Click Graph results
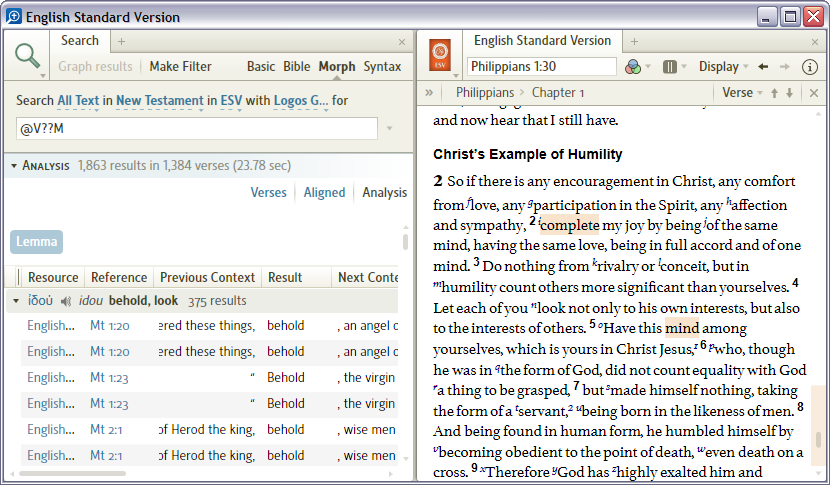 coord(95,67)
